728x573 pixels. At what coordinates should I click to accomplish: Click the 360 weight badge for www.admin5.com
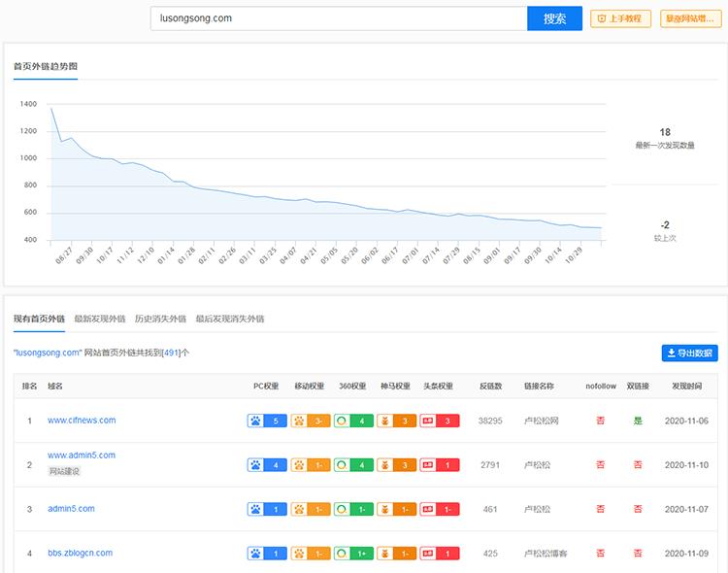[x=353, y=465]
